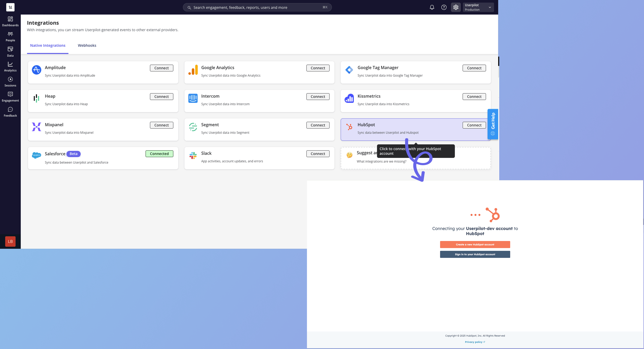The width and height of the screenshot is (644, 349).
Task: Connect the Segment integration
Action: click(318, 125)
